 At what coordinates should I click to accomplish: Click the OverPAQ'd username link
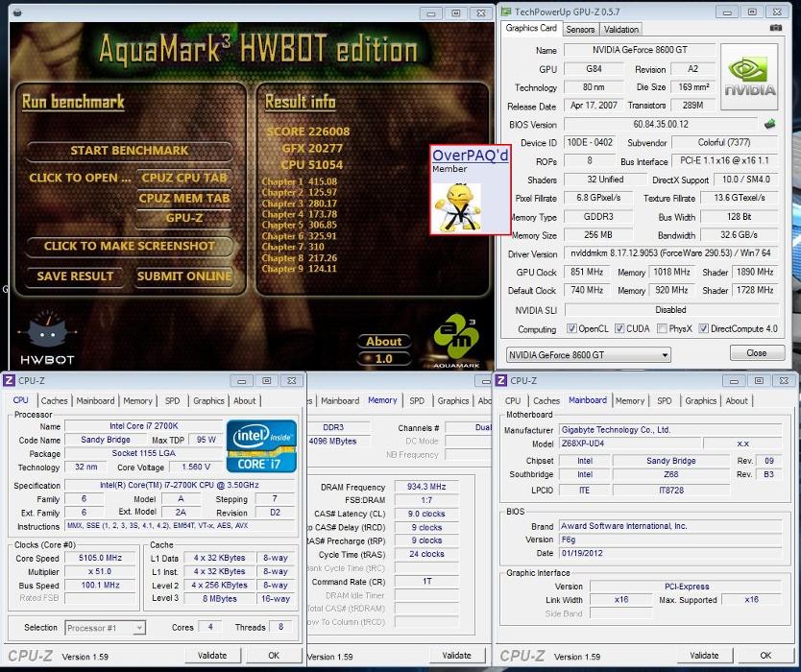[470, 156]
